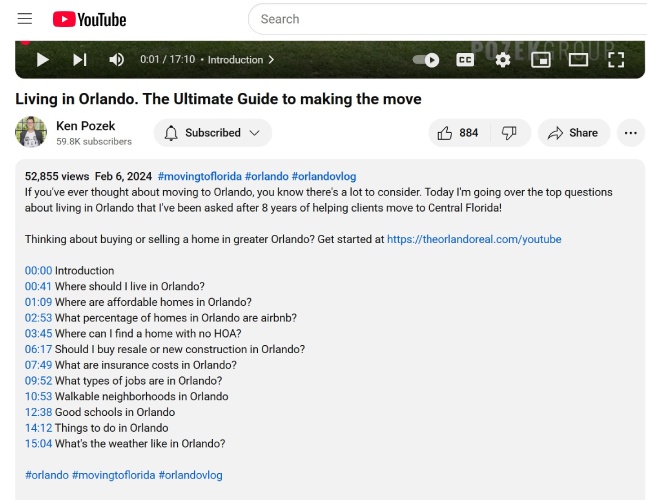Screen dimensions: 647x500
Task: Open the more actions three-dot menu
Action: click(x=630, y=133)
